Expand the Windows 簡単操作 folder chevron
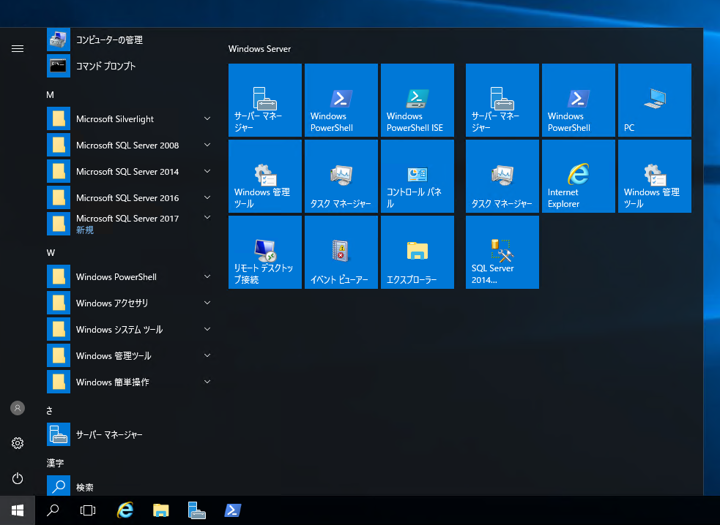The width and height of the screenshot is (720, 525). pos(207,381)
